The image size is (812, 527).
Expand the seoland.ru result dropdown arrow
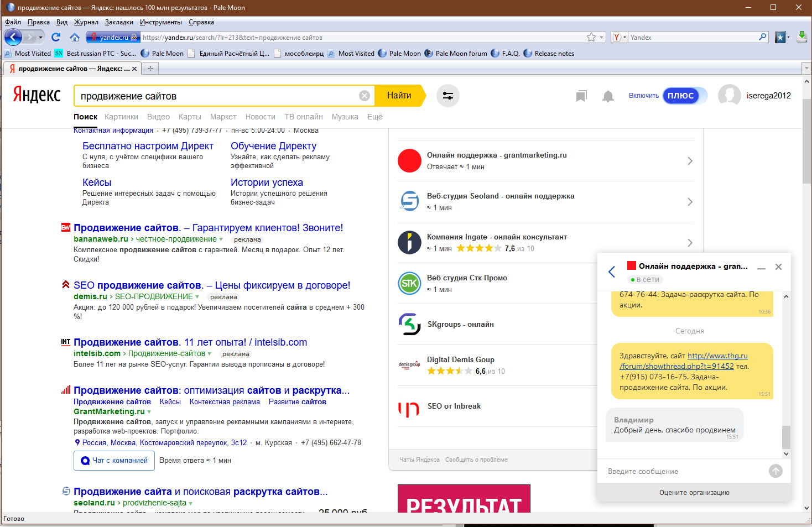pos(190,503)
